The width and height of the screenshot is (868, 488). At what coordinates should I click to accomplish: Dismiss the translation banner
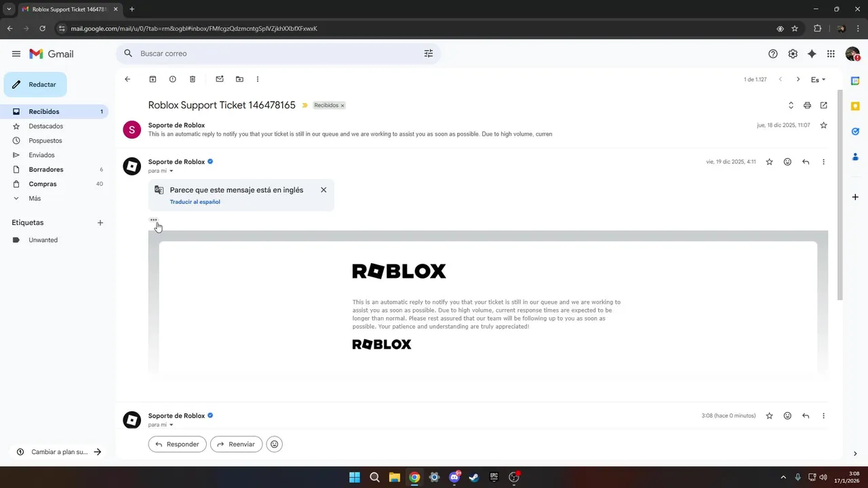(x=323, y=190)
